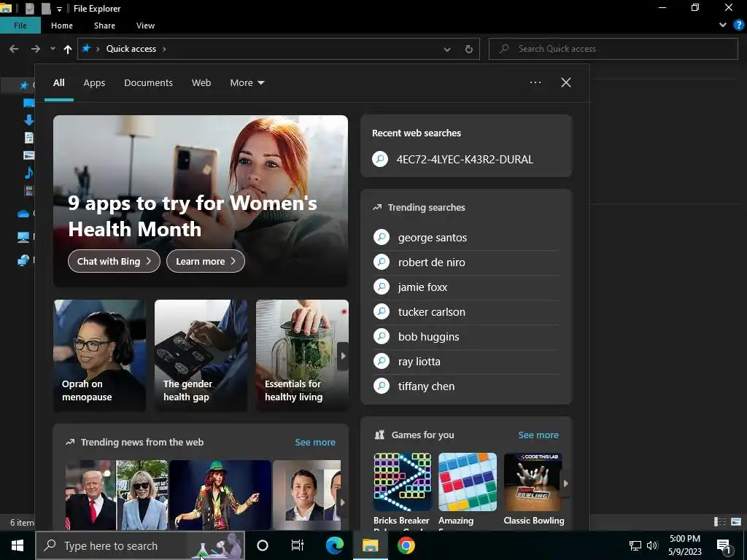Switch to the Apps search tab
This screenshot has height=560, width=747.
[94, 83]
